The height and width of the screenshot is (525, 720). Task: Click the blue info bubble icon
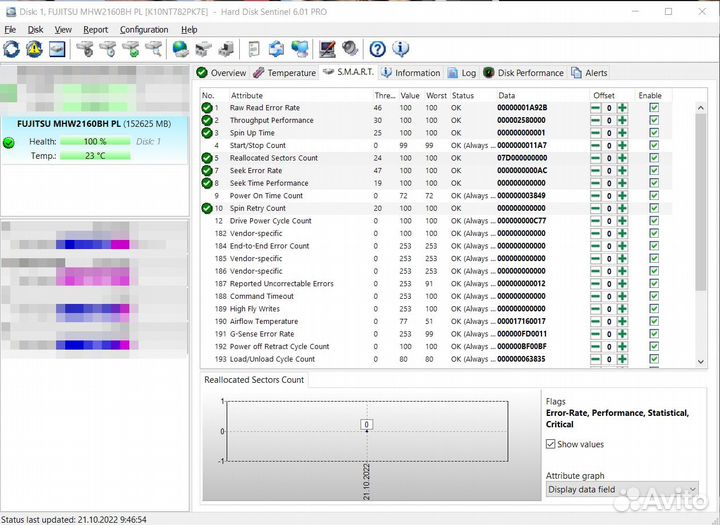pos(400,49)
